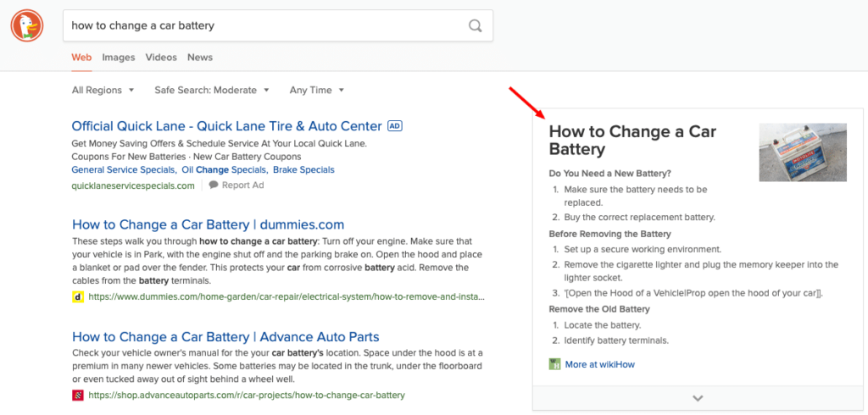
Task: Select the Web tab
Action: click(82, 58)
